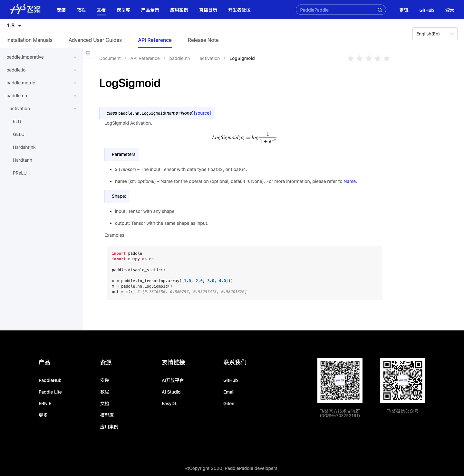Open the English(En) language dropdown
The image size is (464, 476).
pos(435,33)
